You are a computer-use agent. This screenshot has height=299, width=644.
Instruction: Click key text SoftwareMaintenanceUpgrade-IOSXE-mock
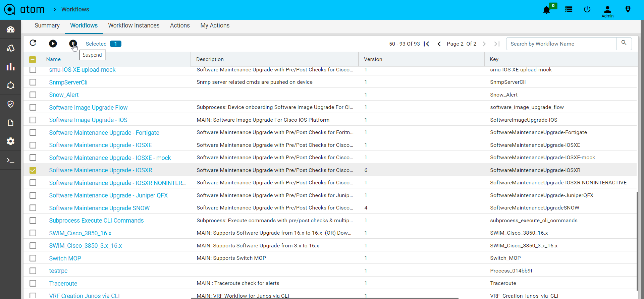coord(542,158)
